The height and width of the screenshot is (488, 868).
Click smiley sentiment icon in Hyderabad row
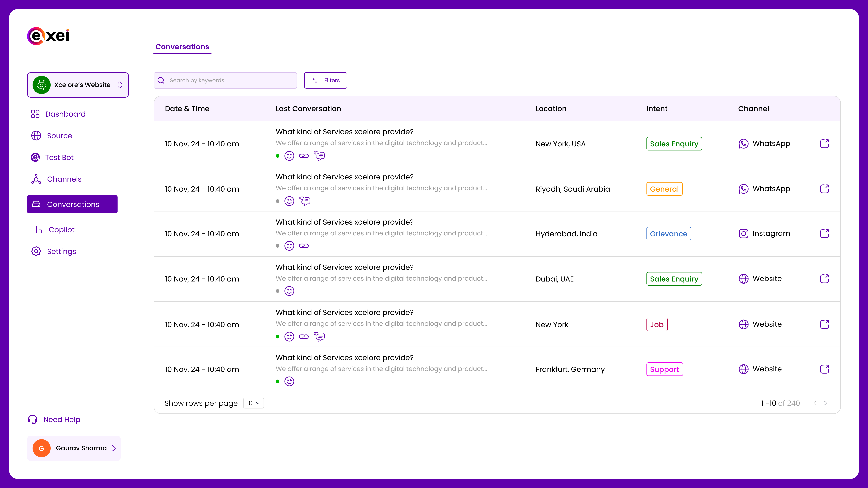pos(289,246)
